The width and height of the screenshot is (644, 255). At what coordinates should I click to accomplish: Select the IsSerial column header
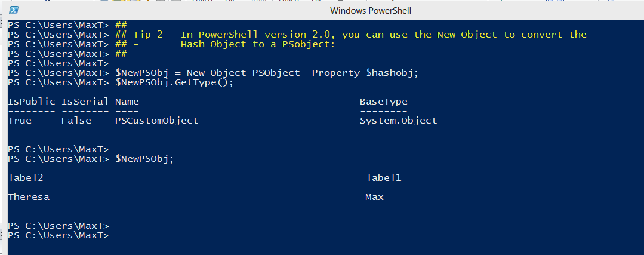click(x=85, y=102)
